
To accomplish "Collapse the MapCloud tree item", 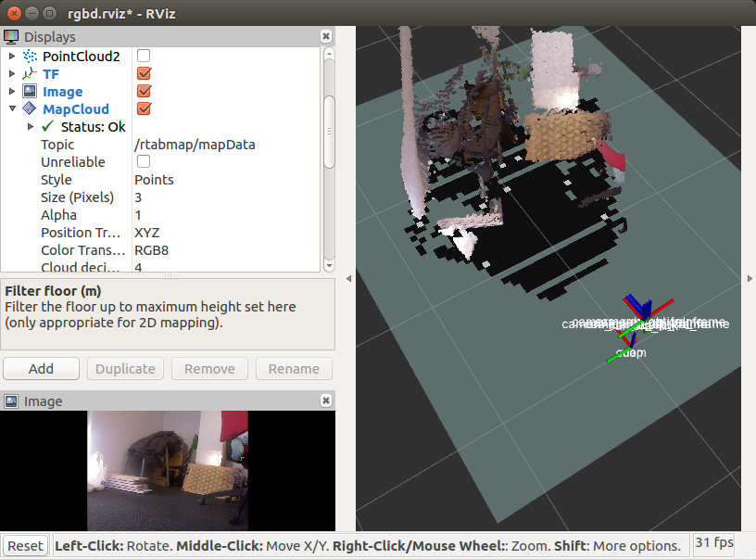I will 12,109.
